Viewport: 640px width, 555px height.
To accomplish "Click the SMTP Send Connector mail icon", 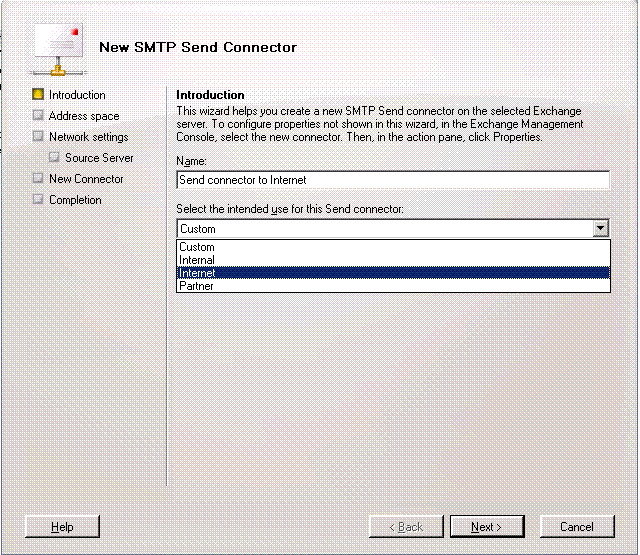I will click(58, 49).
